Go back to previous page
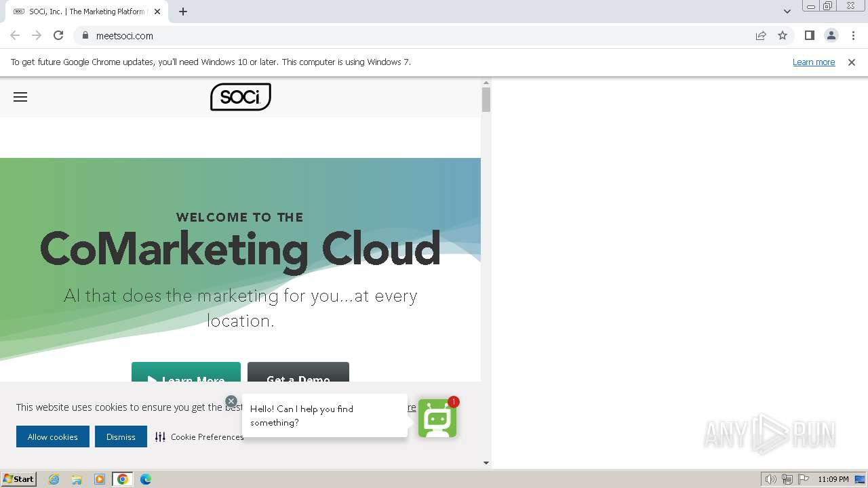Viewport: 868px width, 488px height. pos(15,35)
